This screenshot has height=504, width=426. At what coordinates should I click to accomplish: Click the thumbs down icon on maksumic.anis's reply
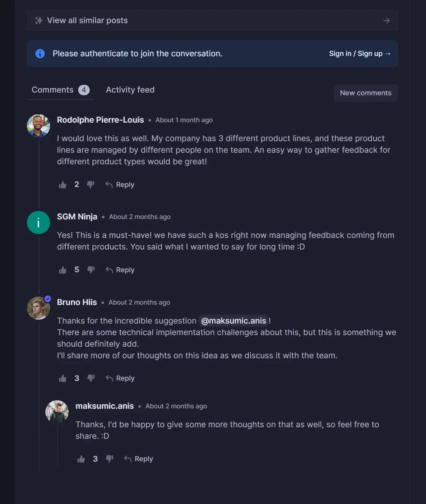tap(109, 458)
